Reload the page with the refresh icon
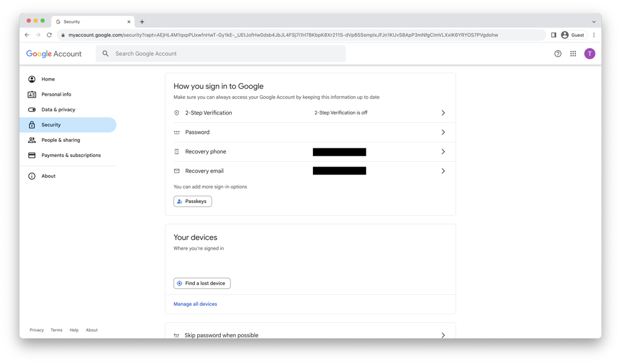 (49, 35)
